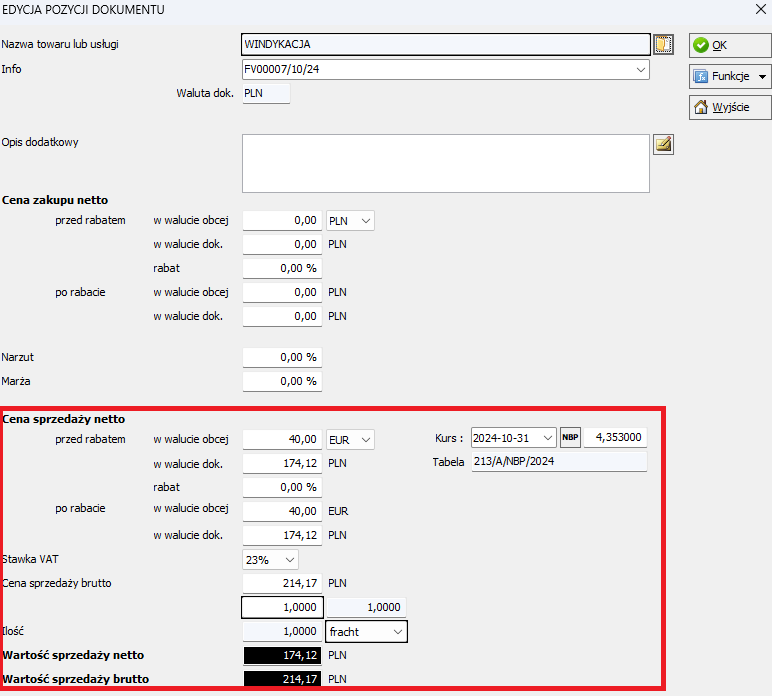Open the additional description editor icon
The width and height of the screenshot is (772, 696).
pyautogui.click(x=664, y=145)
